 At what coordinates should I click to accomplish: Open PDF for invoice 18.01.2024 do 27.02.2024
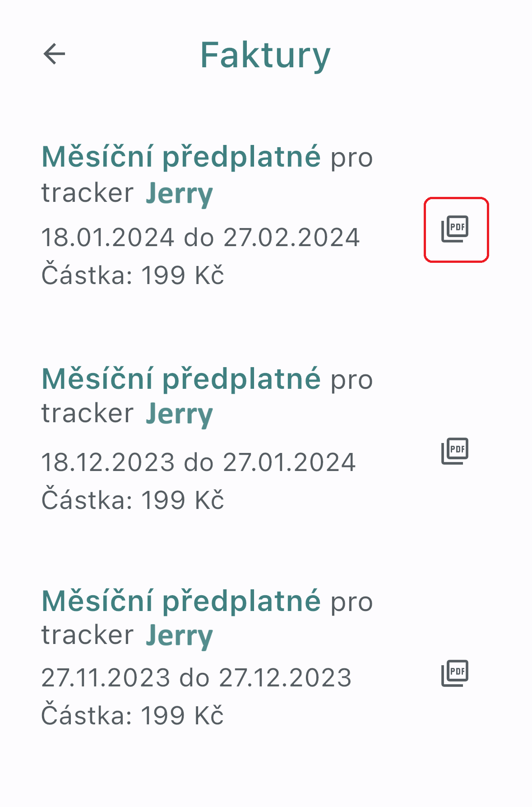[x=455, y=229]
